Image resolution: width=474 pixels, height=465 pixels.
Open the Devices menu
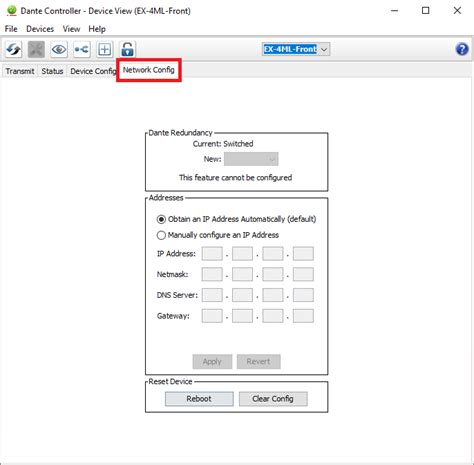coord(40,29)
